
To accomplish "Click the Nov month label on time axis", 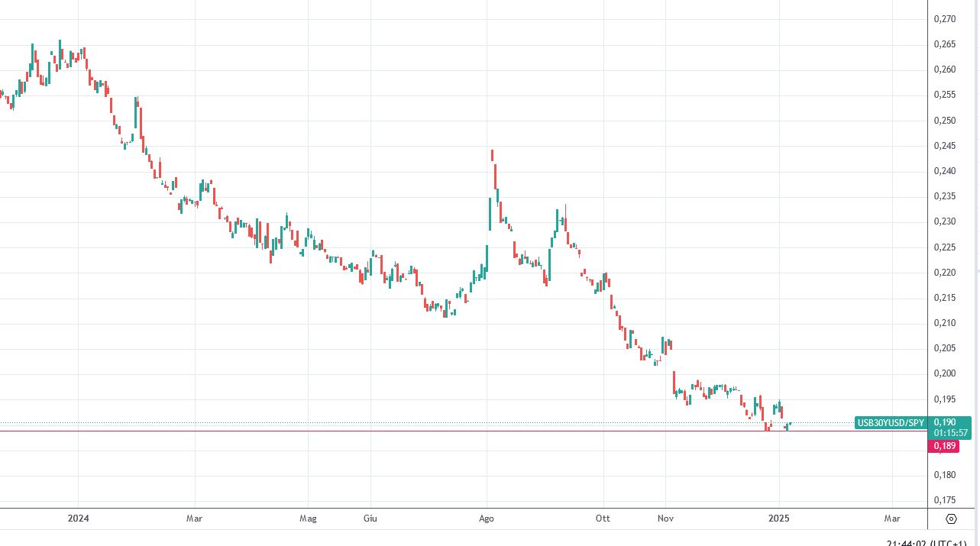I will [x=665, y=519].
